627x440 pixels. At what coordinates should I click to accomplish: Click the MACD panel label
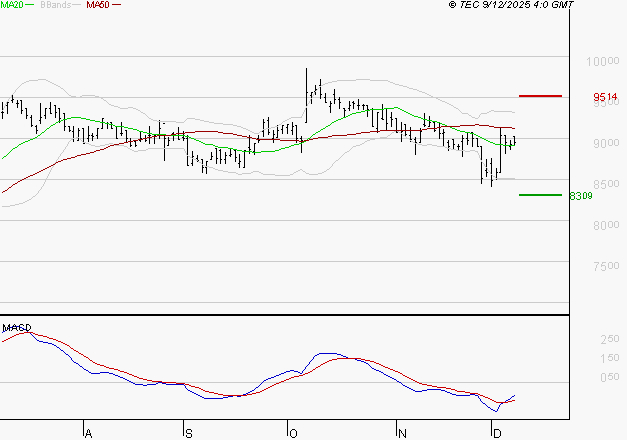tap(17, 328)
